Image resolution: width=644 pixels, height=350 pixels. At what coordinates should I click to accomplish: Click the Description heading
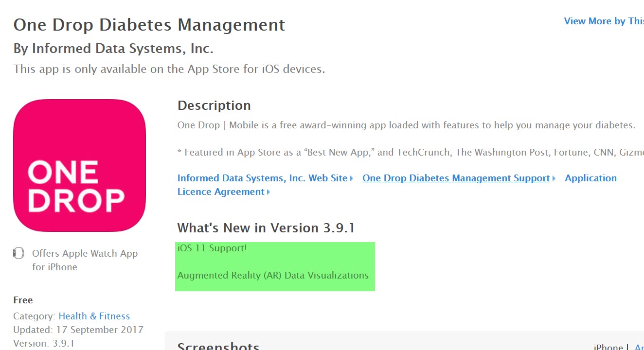(214, 105)
